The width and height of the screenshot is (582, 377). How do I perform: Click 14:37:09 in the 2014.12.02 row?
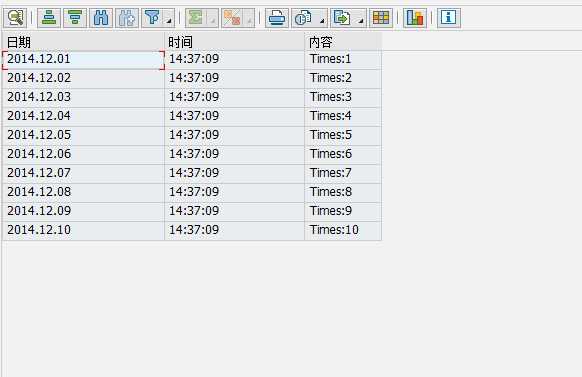coord(235,79)
